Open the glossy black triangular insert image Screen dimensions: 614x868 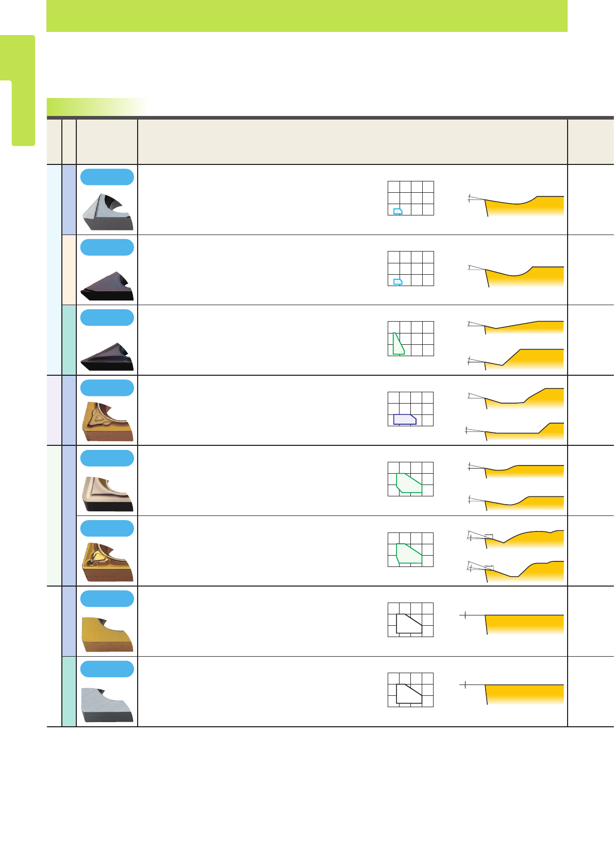[107, 356]
